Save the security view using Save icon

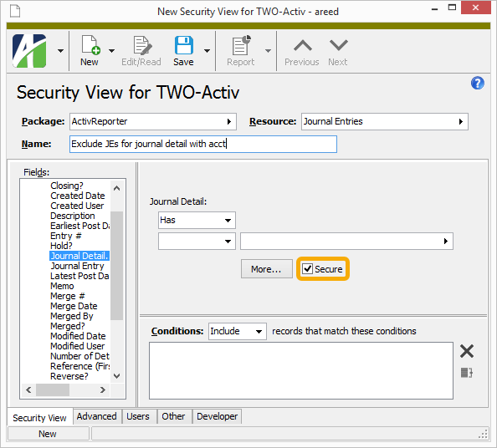click(x=183, y=45)
